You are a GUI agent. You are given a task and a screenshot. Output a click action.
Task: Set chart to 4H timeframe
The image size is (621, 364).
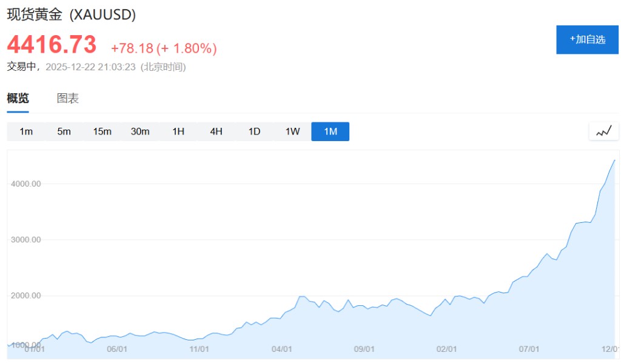point(217,131)
